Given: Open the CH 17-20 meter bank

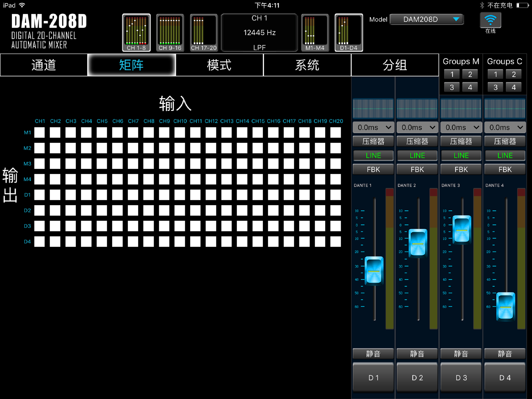Looking at the screenshot, I should 204,33.
